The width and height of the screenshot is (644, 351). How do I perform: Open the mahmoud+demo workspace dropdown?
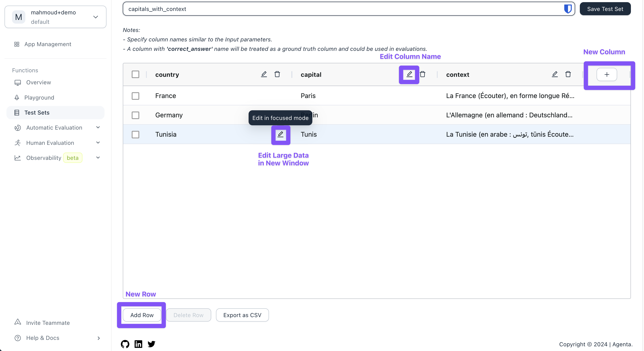pos(56,17)
